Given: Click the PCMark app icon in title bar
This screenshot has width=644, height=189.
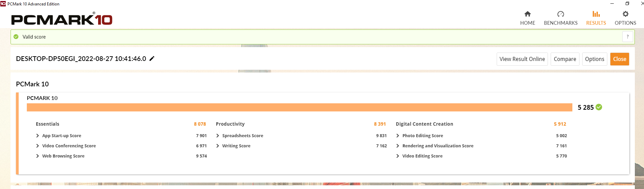Looking at the screenshot, I should (x=3, y=4).
